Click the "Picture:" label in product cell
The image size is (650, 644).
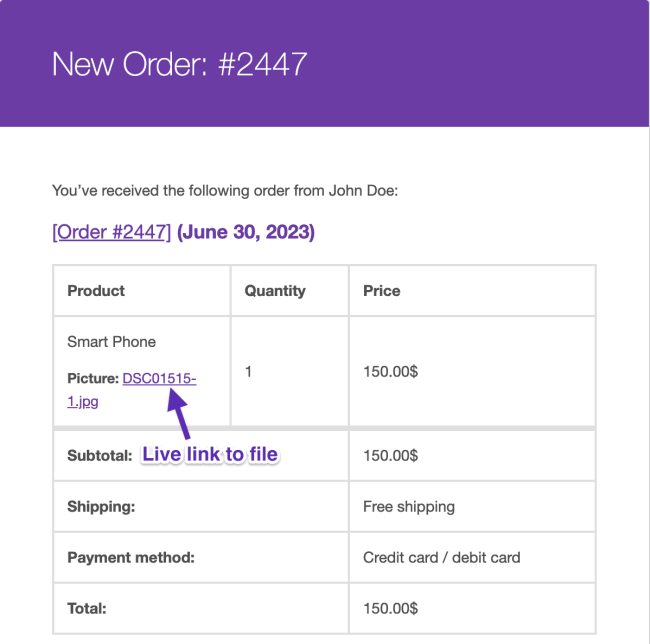pos(92,379)
